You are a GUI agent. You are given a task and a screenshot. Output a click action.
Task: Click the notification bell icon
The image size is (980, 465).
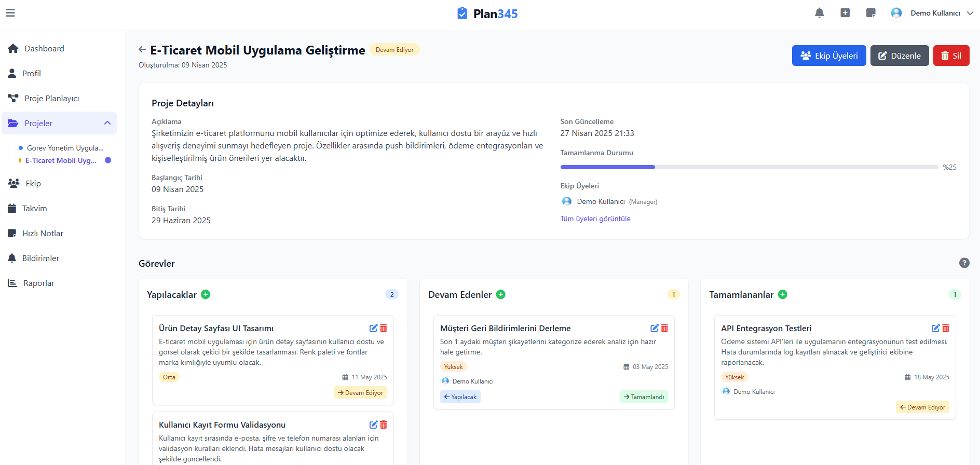tap(819, 13)
